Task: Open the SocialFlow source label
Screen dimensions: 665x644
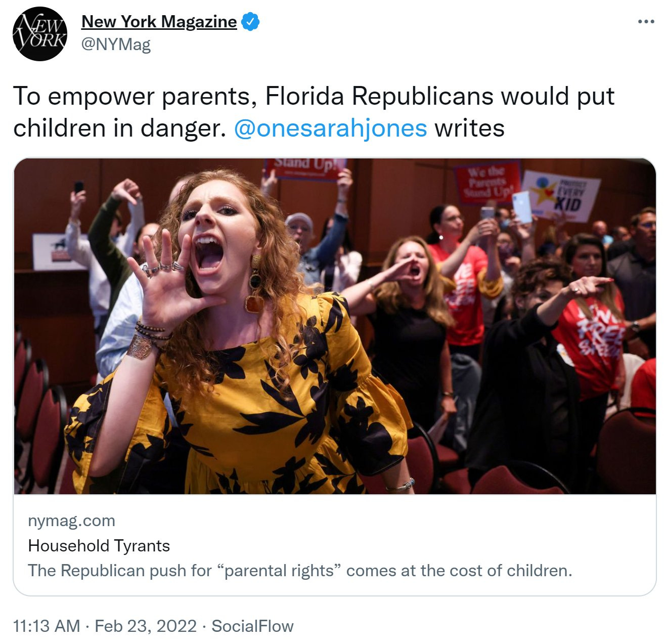Action: 252,626
